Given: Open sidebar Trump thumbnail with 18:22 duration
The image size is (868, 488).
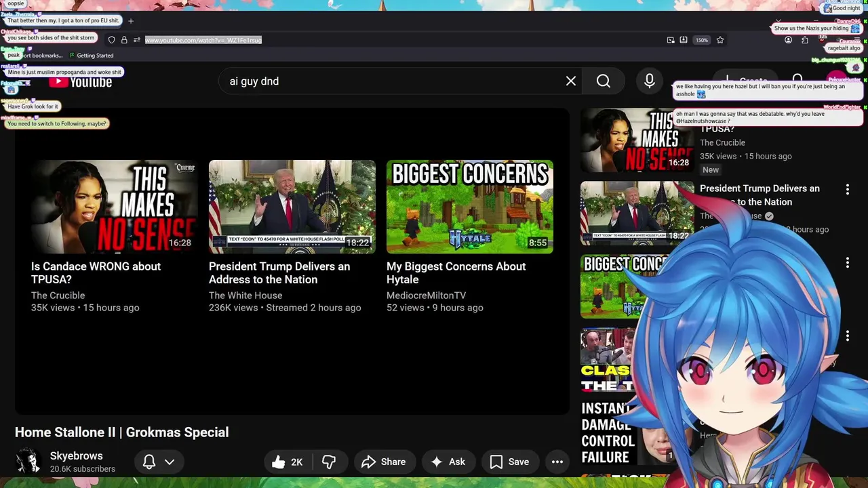Looking at the screenshot, I should coord(636,213).
